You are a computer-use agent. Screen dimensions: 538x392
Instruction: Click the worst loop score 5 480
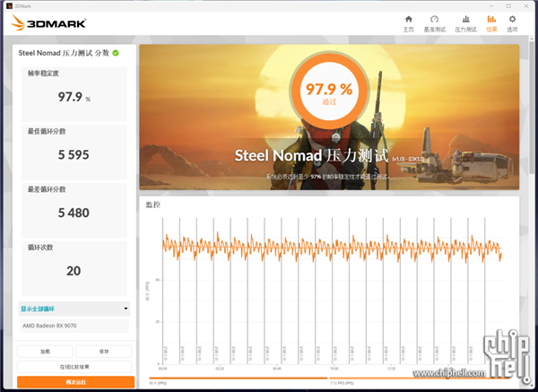click(74, 213)
